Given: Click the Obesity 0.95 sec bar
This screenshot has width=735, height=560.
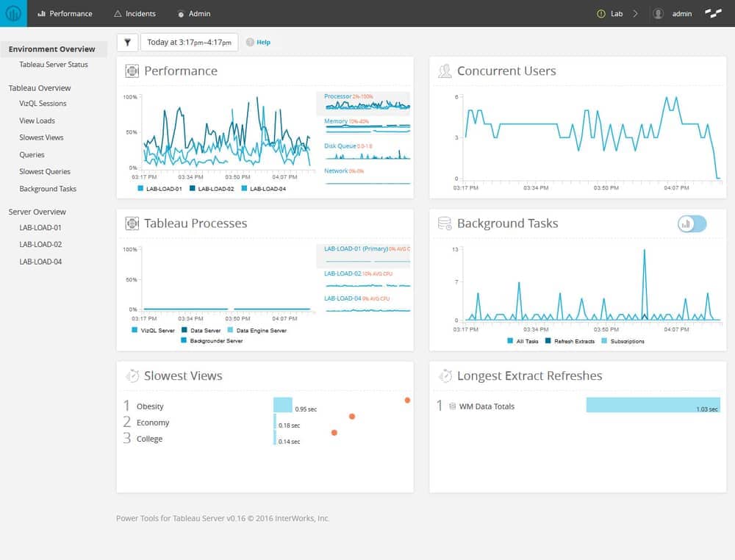Looking at the screenshot, I should click(283, 405).
